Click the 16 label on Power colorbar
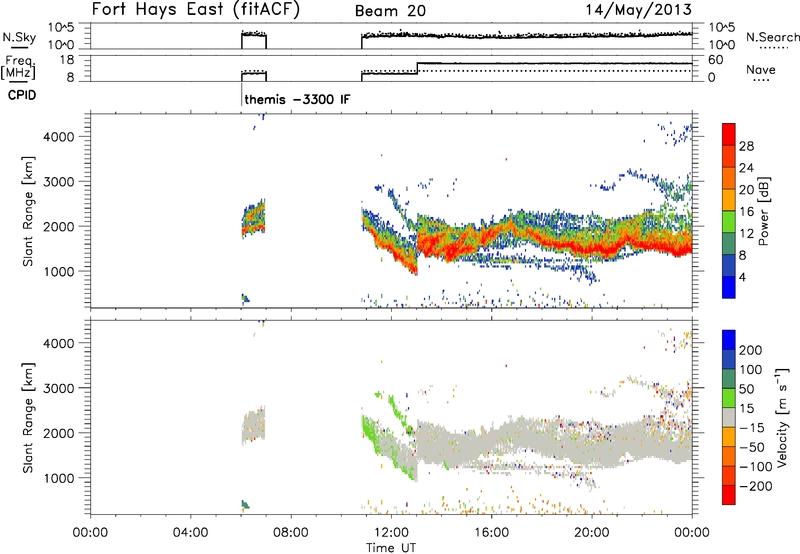800x554 pixels. pos(746,212)
